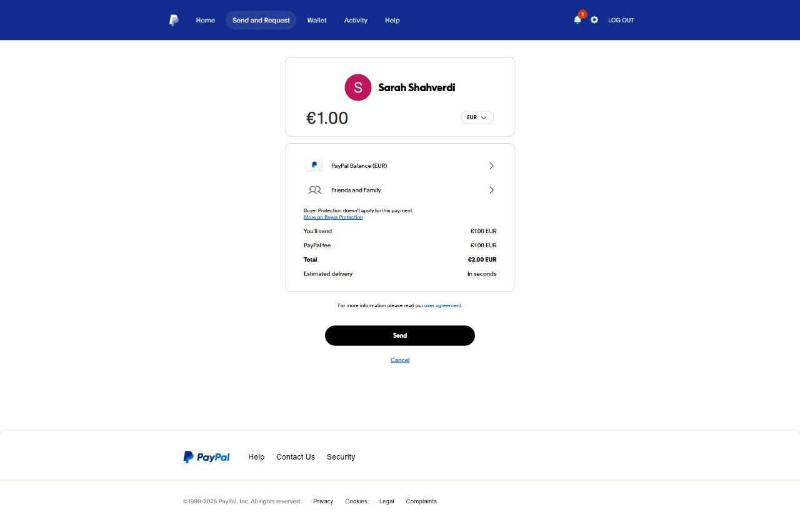
Task: Click the bold Total label
Action: 311,259
